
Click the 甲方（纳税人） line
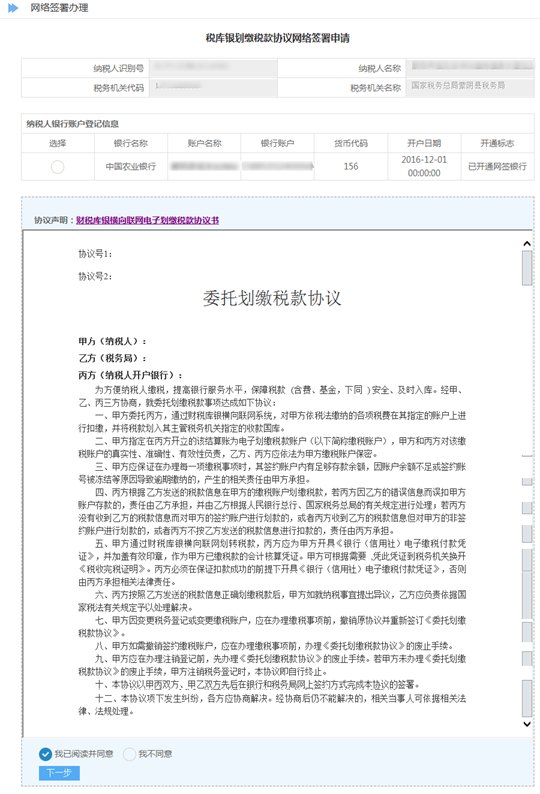(112, 341)
